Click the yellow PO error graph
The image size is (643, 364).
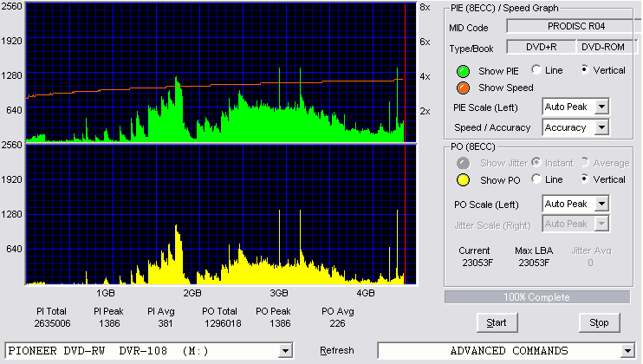[221, 215]
